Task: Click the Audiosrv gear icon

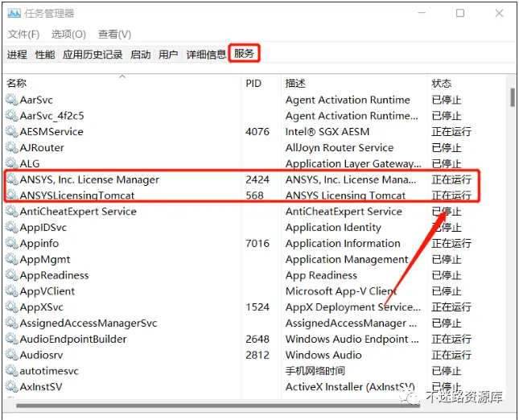Action: tap(11, 355)
